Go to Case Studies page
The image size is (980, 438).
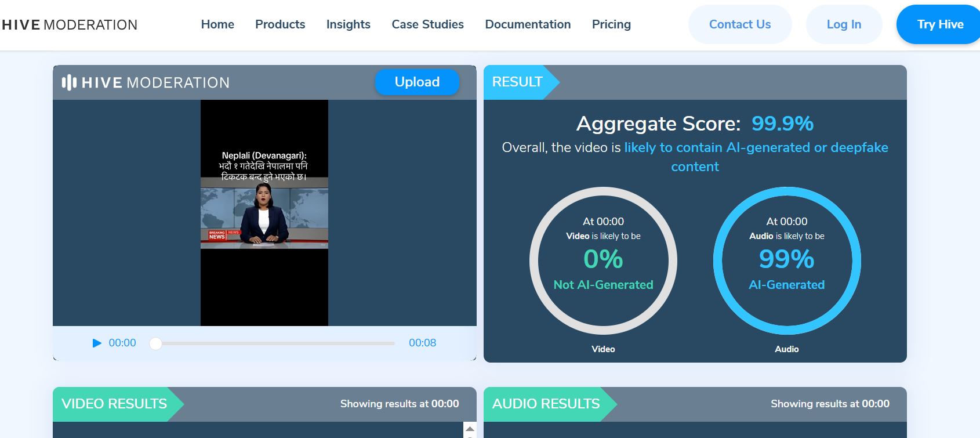pyautogui.click(x=427, y=24)
